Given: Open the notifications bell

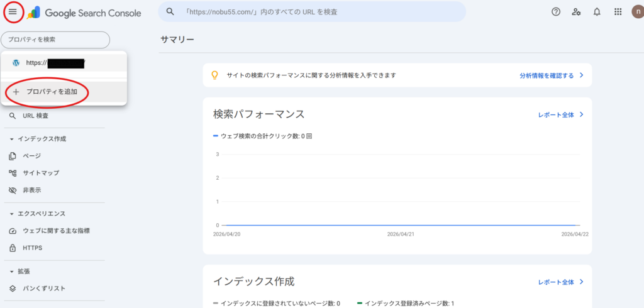Looking at the screenshot, I should coord(597,11).
